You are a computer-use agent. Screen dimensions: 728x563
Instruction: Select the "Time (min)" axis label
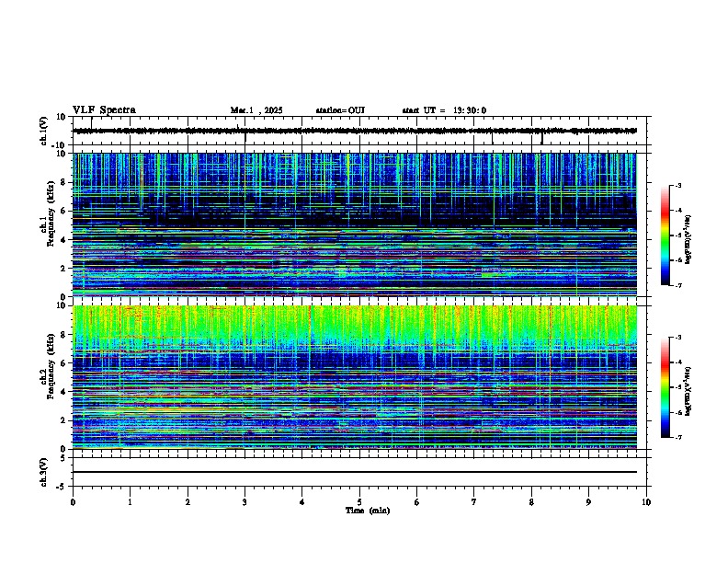coord(368,511)
